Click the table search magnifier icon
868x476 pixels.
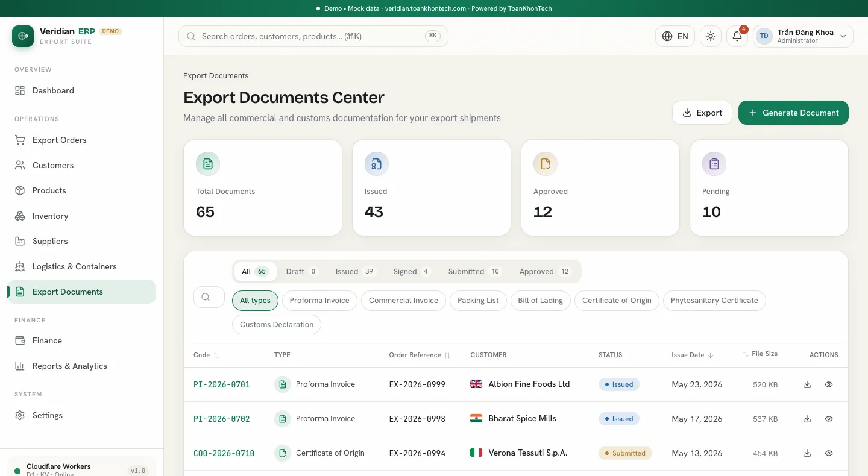point(206,297)
